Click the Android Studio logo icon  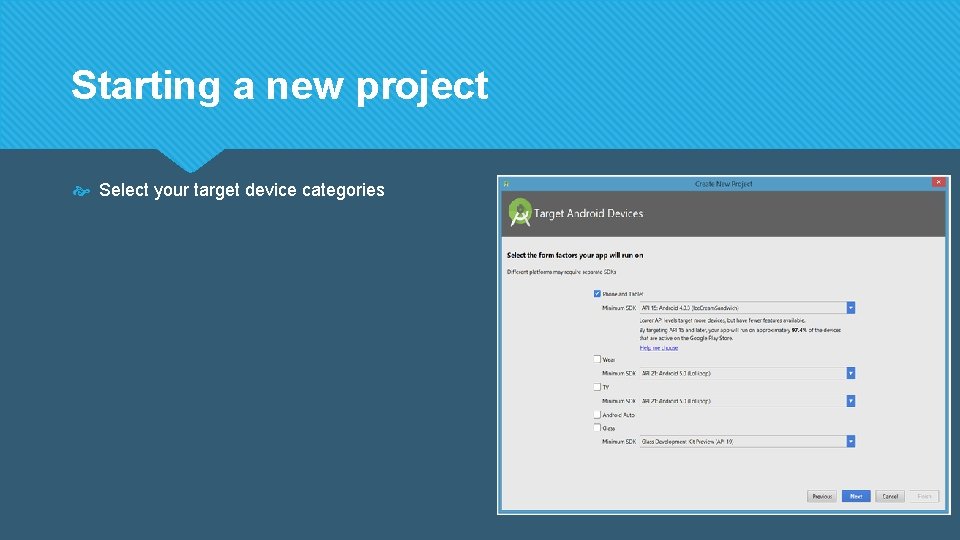520,212
